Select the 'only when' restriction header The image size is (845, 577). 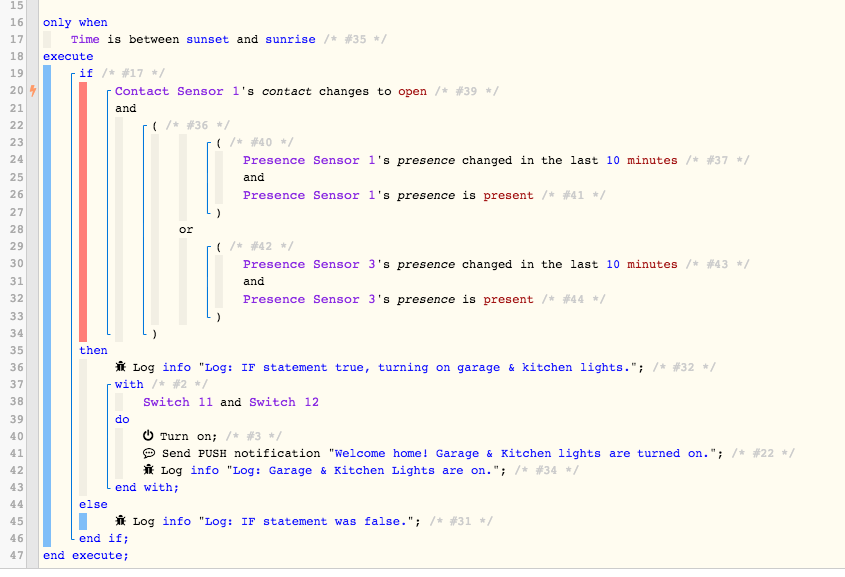click(75, 22)
